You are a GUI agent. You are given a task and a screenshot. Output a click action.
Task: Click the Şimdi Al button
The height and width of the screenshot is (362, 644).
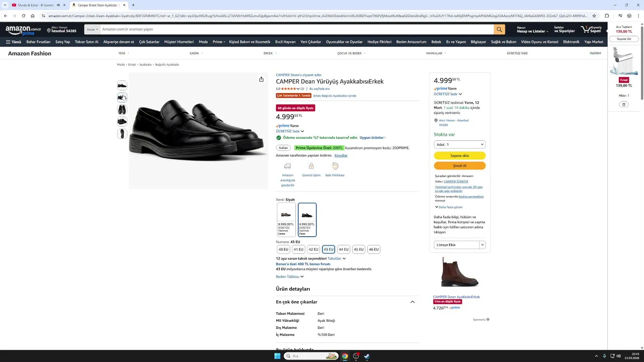click(x=459, y=166)
